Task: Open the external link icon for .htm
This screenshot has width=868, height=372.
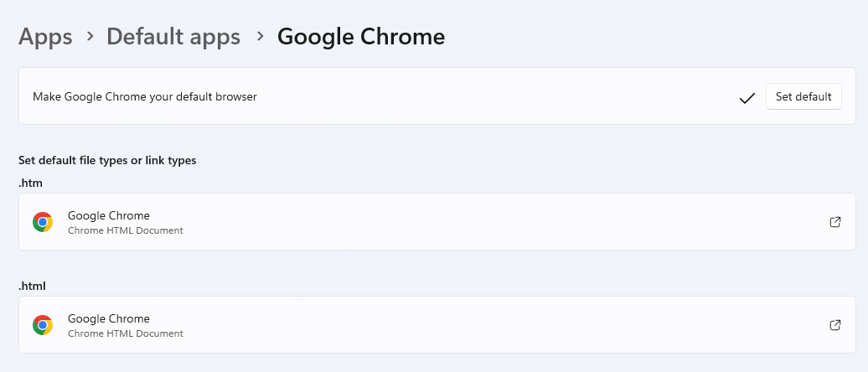Action: pyautogui.click(x=834, y=222)
